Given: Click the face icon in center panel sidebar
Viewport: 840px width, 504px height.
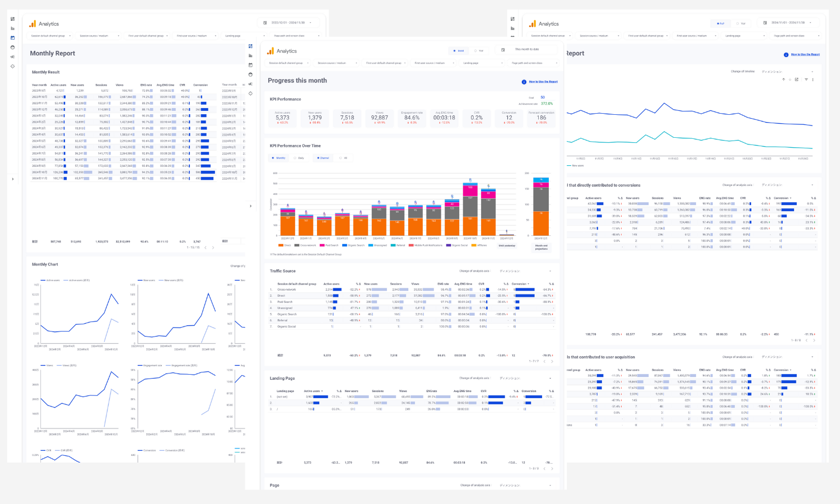Looking at the screenshot, I should coord(250,74).
